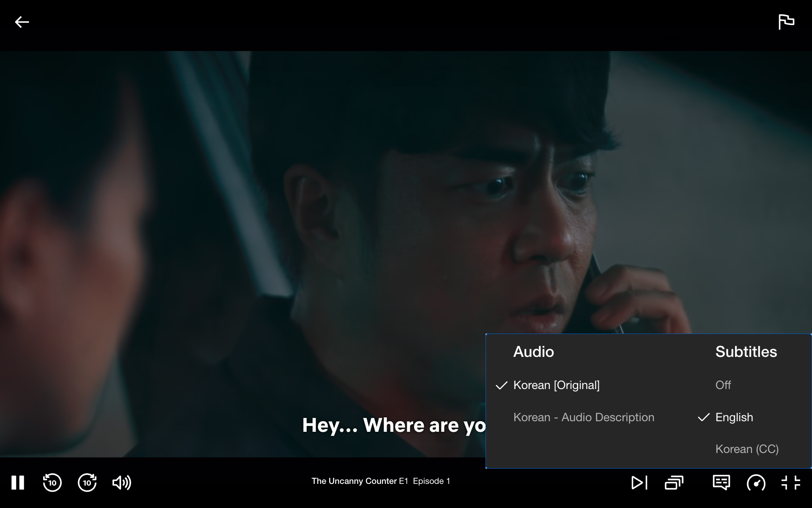Click the back arrow icon
The width and height of the screenshot is (812, 508).
pos(22,22)
